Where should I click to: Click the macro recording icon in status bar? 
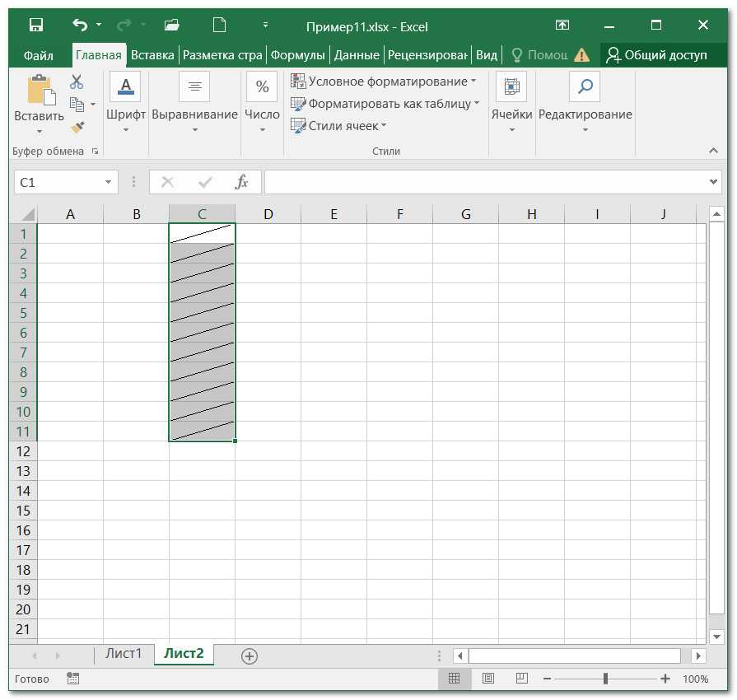pyautogui.click(x=73, y=679)
